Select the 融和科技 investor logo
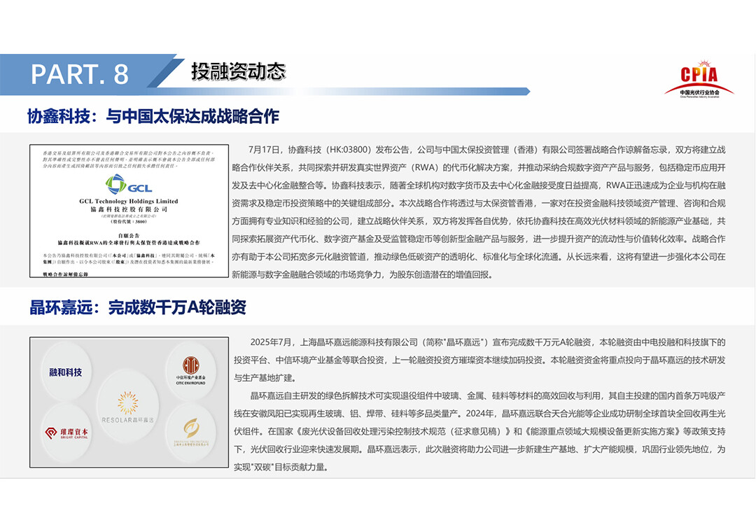Viewport: 756px width, 532px height. click(65, 372)
